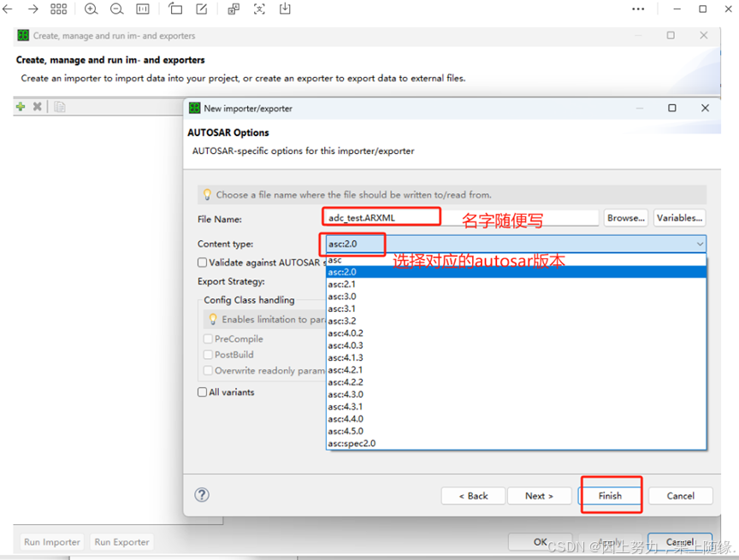
Task: Open the three-dot more options menu
Action: coord(638,9)
